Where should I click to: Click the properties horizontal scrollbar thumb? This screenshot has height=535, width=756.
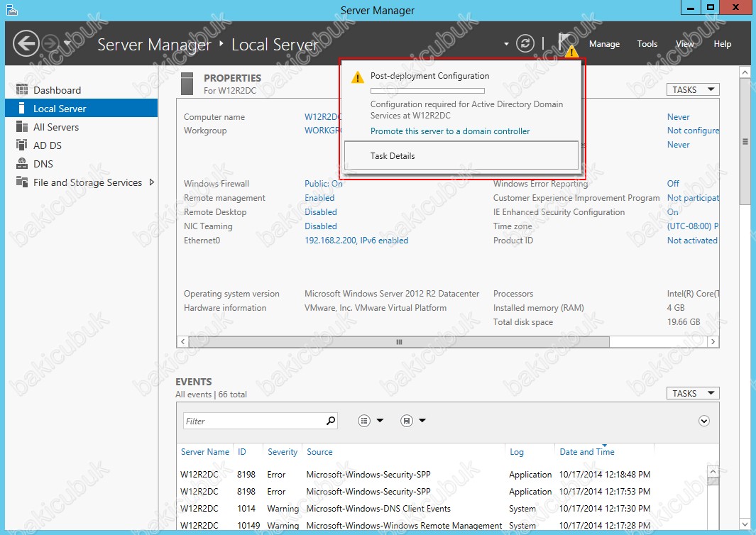(399, 342)
